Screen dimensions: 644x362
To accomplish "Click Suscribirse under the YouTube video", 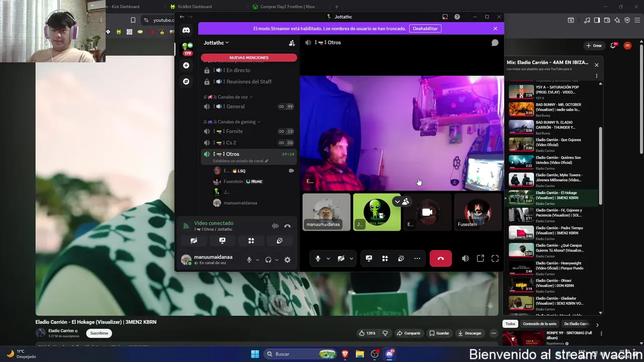I will pos(99,333).
